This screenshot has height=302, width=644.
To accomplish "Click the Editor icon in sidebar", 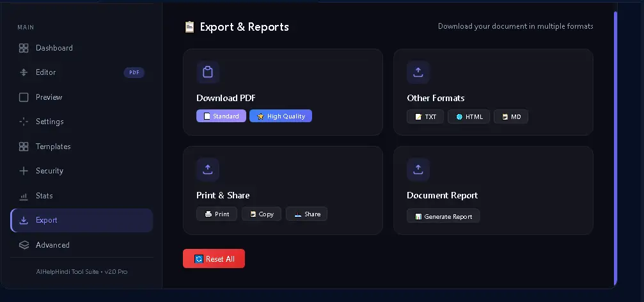I will coord(24,72).
